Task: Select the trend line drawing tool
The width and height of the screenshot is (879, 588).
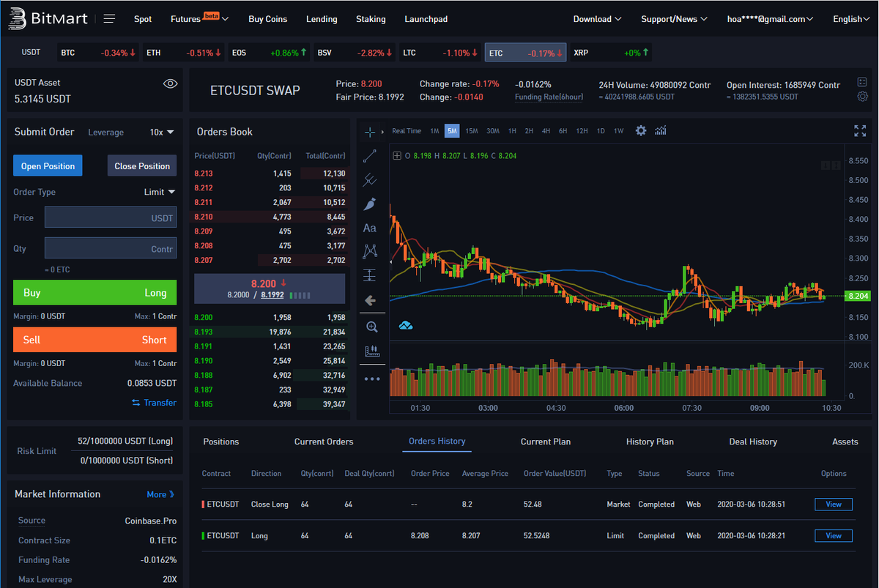Action: [x=370, y=155]
